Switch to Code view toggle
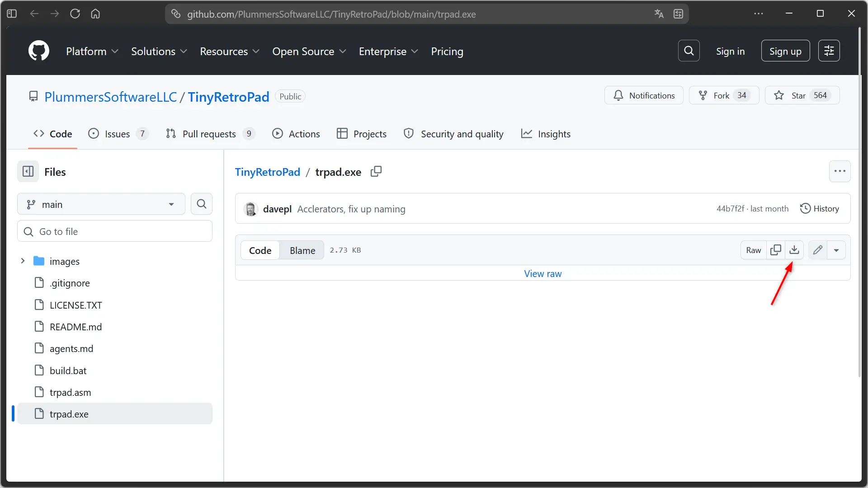The height and width of the screenshot is (488, 868). [x=260, y=250]
